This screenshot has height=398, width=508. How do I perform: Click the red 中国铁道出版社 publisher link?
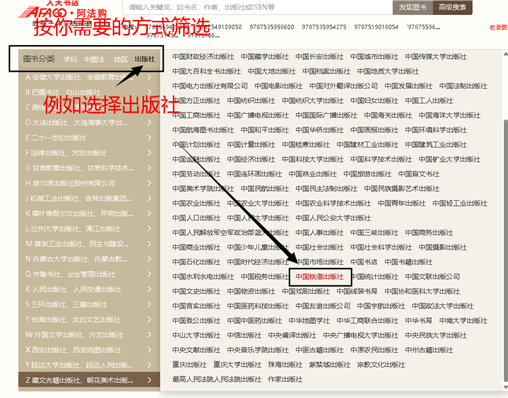click(x=319, y=277)
